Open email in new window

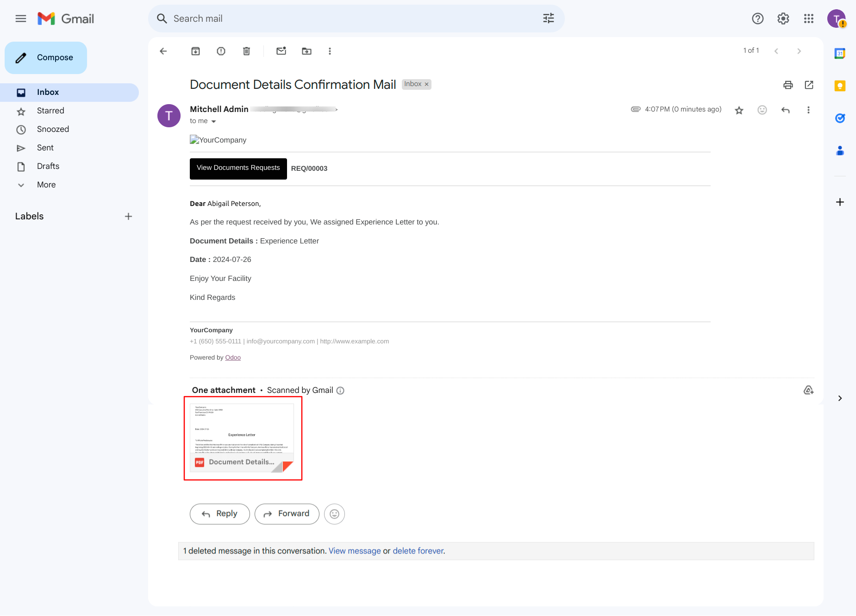click(x=809, y=85)
